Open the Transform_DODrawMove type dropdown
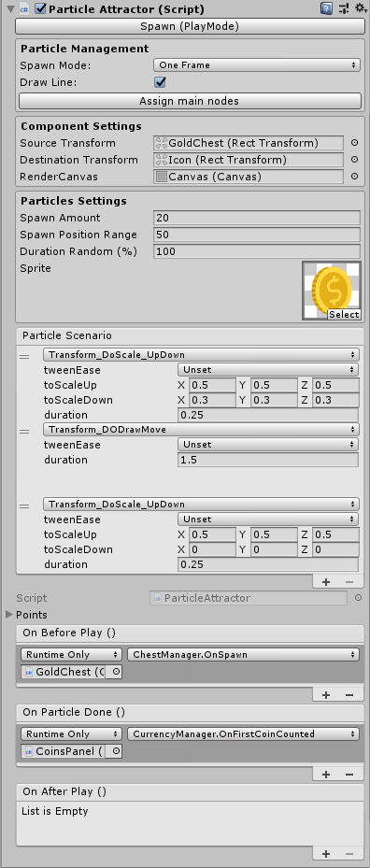 [201, 429]
